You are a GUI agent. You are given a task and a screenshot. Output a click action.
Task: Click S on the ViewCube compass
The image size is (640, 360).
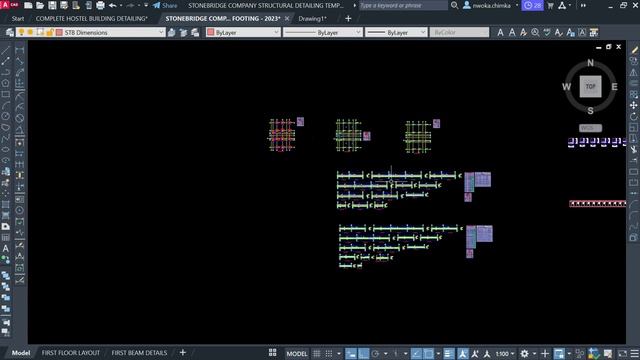point(590,111)
